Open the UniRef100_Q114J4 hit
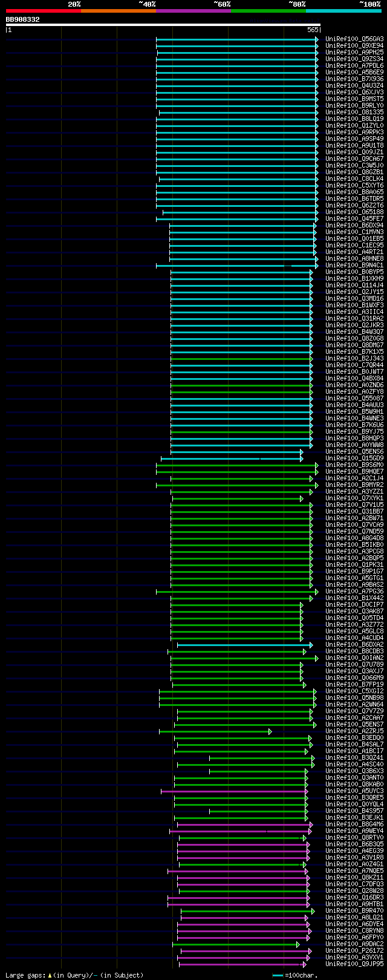This screenshot has width=387, height=980. (354, 285)
